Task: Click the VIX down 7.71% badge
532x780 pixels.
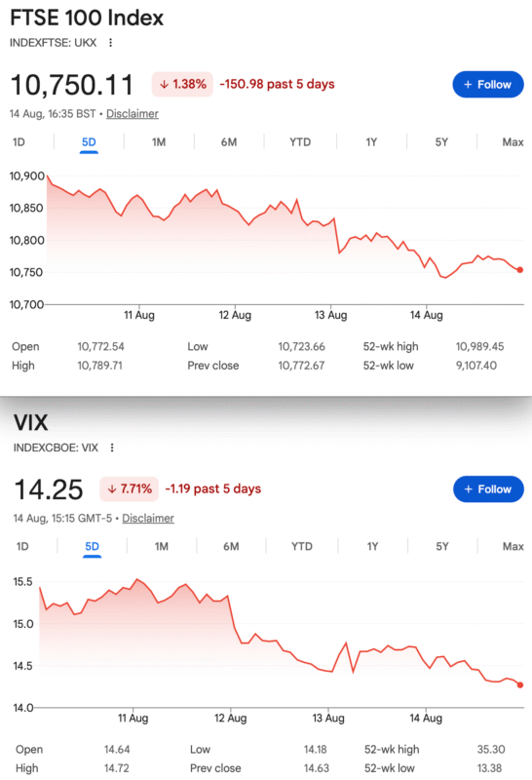Action: (130, 489)
